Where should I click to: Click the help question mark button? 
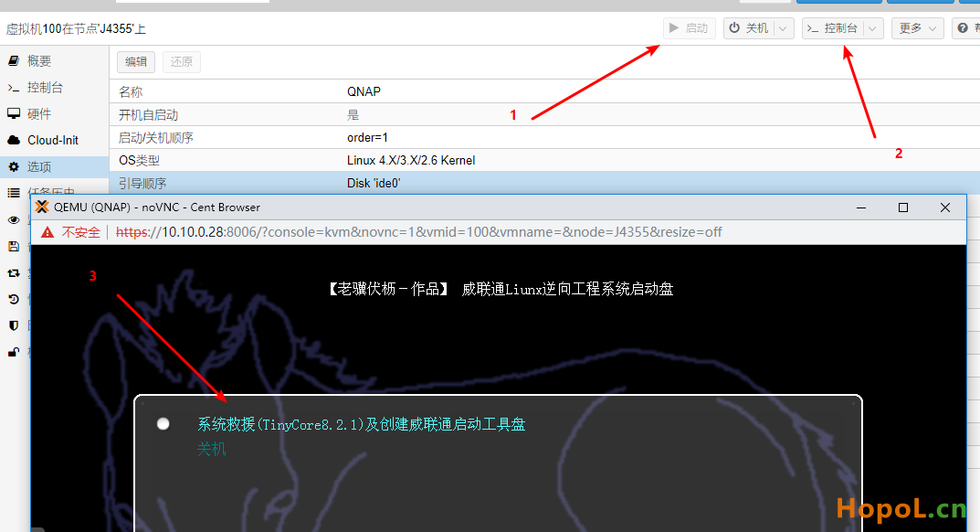[965, 28]
